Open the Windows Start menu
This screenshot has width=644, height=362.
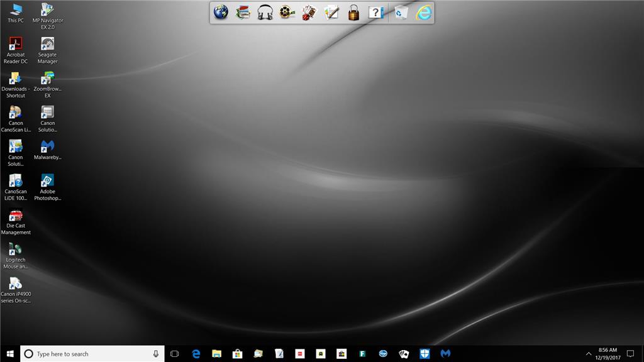pyautogui.click(x=10, y=353)
